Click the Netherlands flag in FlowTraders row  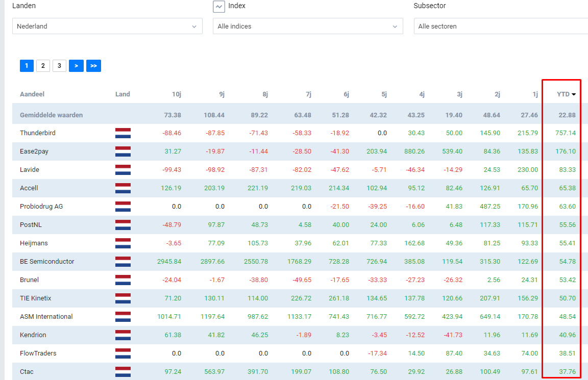(123, 353)
